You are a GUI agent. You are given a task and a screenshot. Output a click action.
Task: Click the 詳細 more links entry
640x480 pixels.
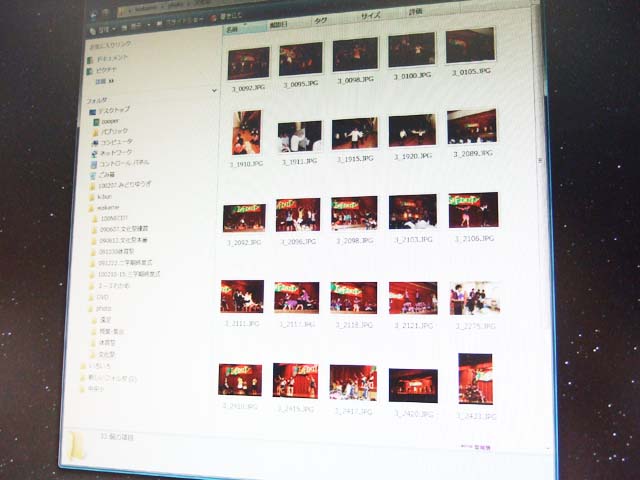104,82
